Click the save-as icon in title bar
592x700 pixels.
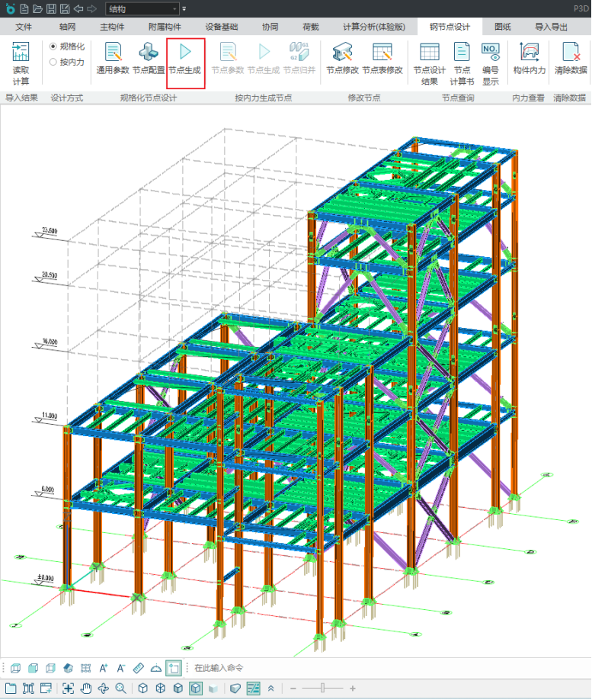[65, 8]
